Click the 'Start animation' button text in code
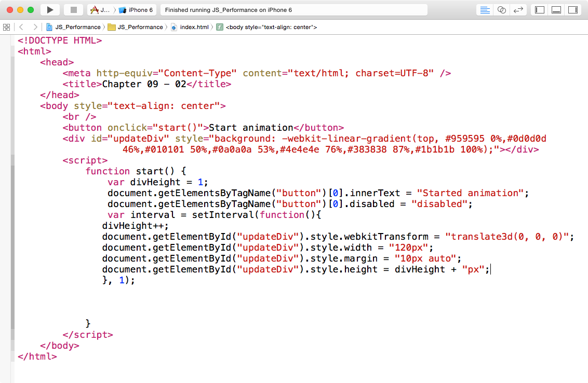The height and width of the screenshot is (383, 588). point(251,128)
